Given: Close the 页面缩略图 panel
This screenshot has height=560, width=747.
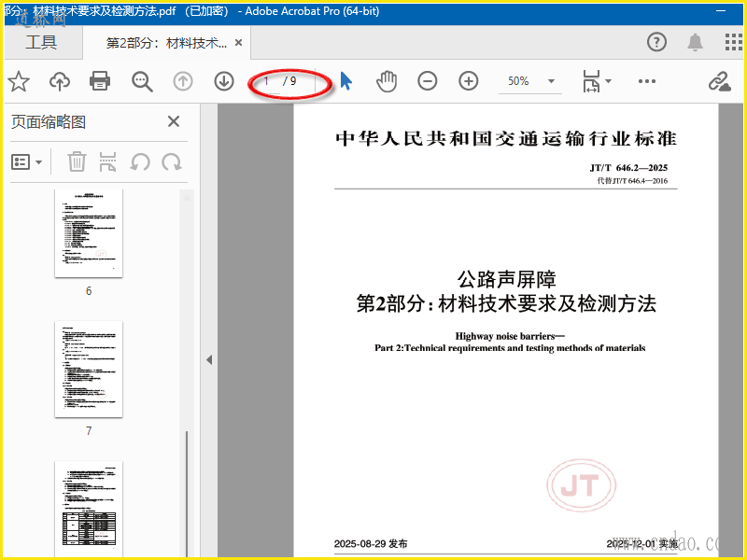Looking at the screenshot, I should click(x=174, y=121).
